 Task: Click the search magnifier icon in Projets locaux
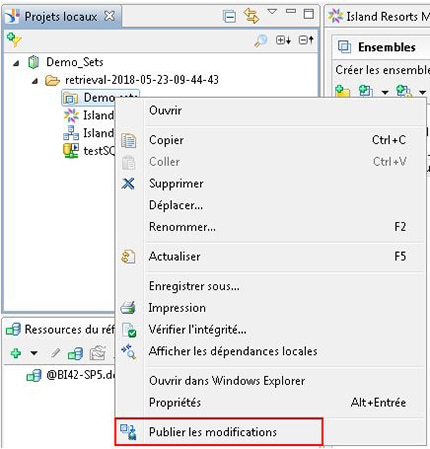pyautogui.click(x=261, y=40)
